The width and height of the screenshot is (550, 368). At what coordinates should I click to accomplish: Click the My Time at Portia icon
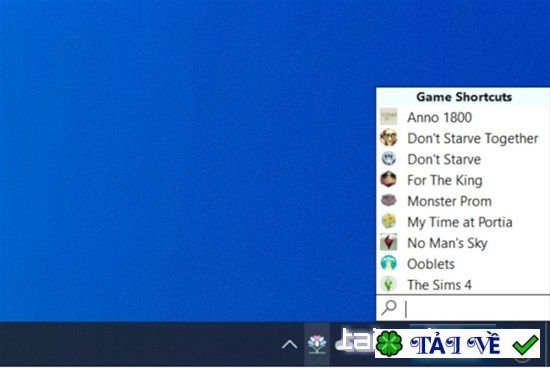click(389, 222)
